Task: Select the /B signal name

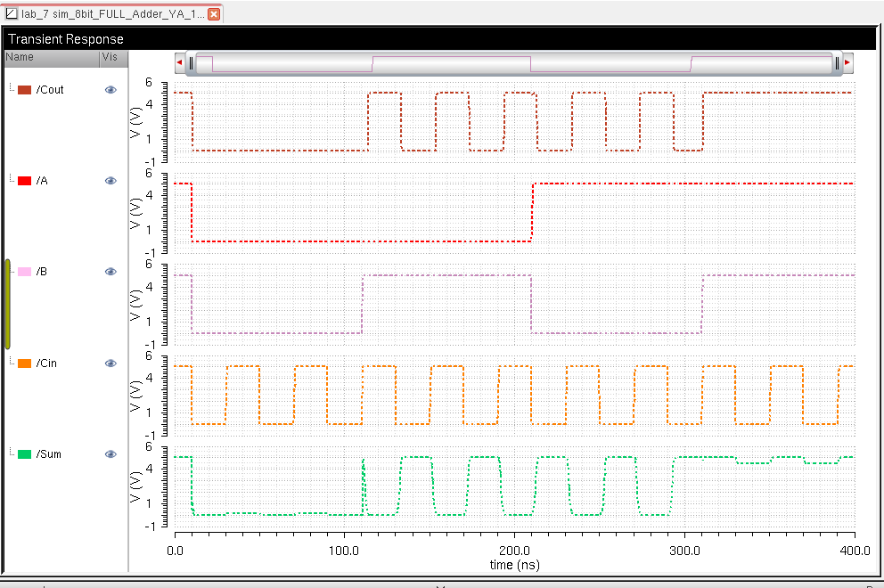Action: click(42, 271)
